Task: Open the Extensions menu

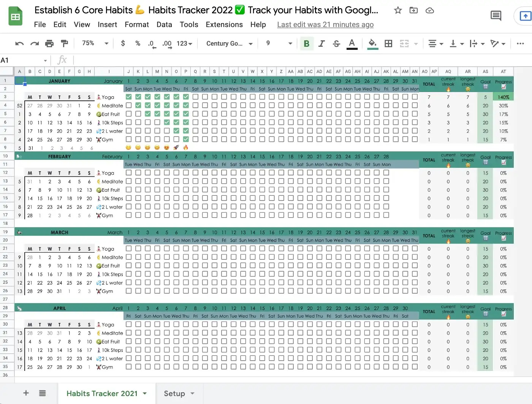Action: [224, 24]
